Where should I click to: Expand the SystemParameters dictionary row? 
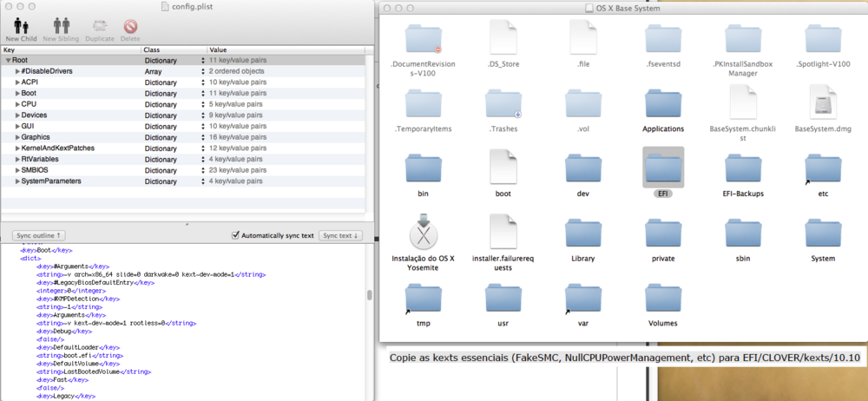[x=17, y=181]
